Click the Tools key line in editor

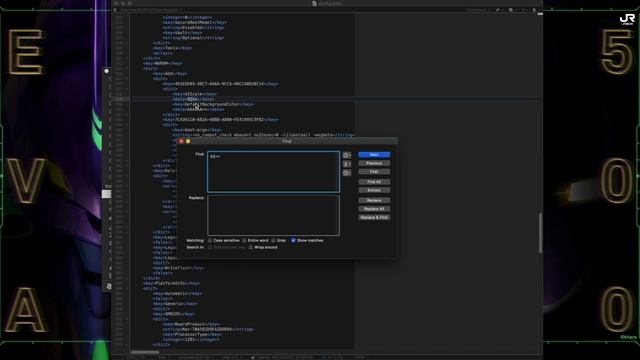pyautogui.click(x=172, y=48)
